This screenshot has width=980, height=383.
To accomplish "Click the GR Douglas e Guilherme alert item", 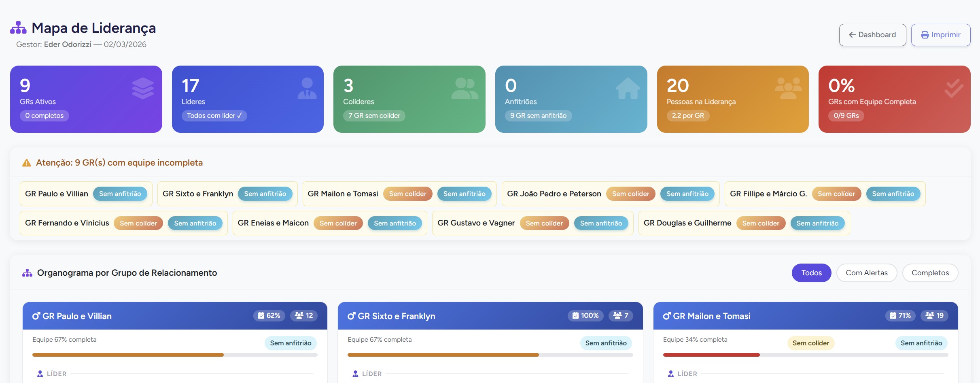I will coord(687,223).
